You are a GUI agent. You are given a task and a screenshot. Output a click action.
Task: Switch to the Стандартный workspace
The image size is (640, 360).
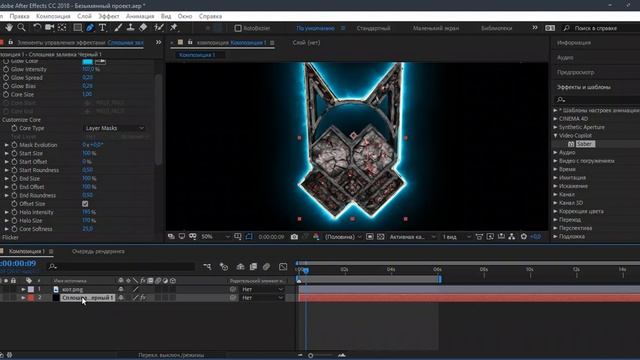[373, 28]
